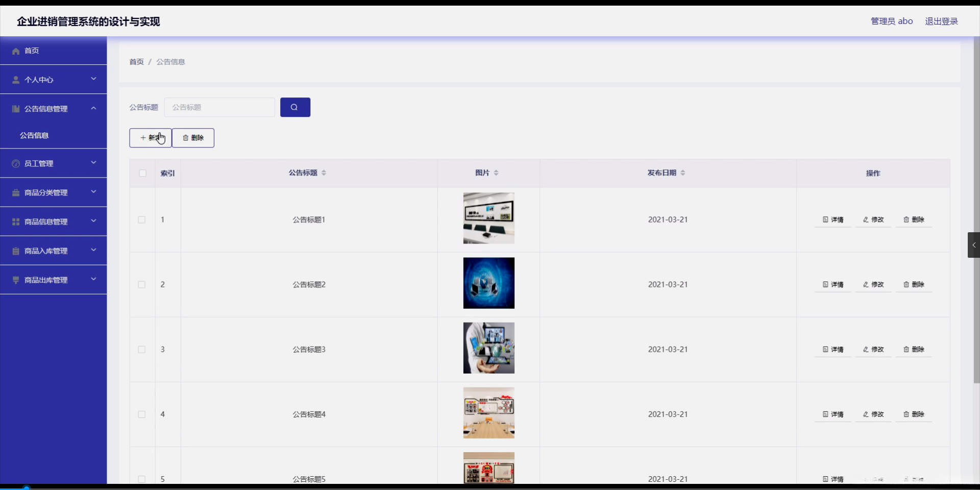Viewport: 980px width, 490px height.
Task: Click the 公告信息 breadcrumb text
Action: pos(170,62)
